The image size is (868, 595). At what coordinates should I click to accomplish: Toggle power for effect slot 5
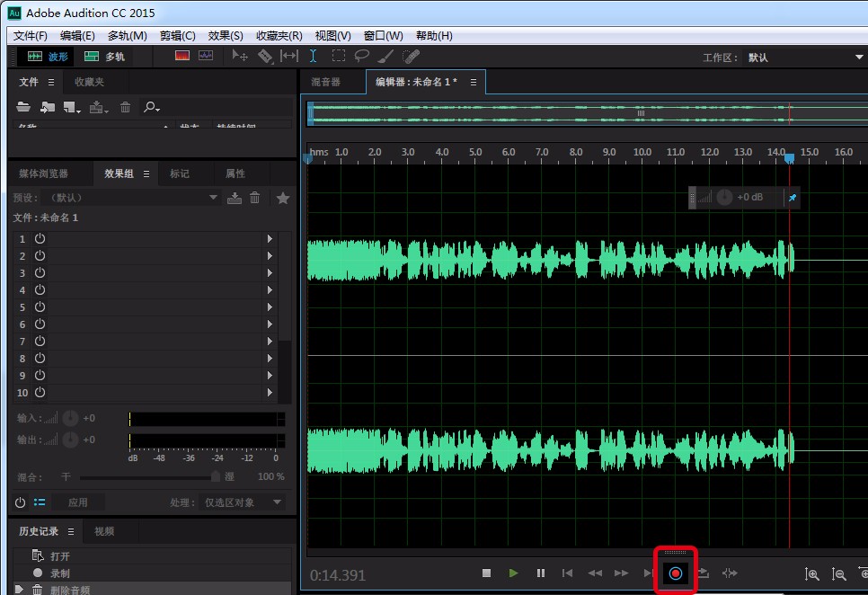40,307
